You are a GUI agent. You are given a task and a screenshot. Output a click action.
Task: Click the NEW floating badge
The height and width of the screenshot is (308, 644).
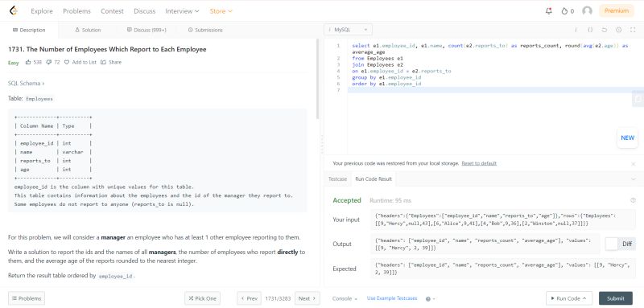(627, 138)
